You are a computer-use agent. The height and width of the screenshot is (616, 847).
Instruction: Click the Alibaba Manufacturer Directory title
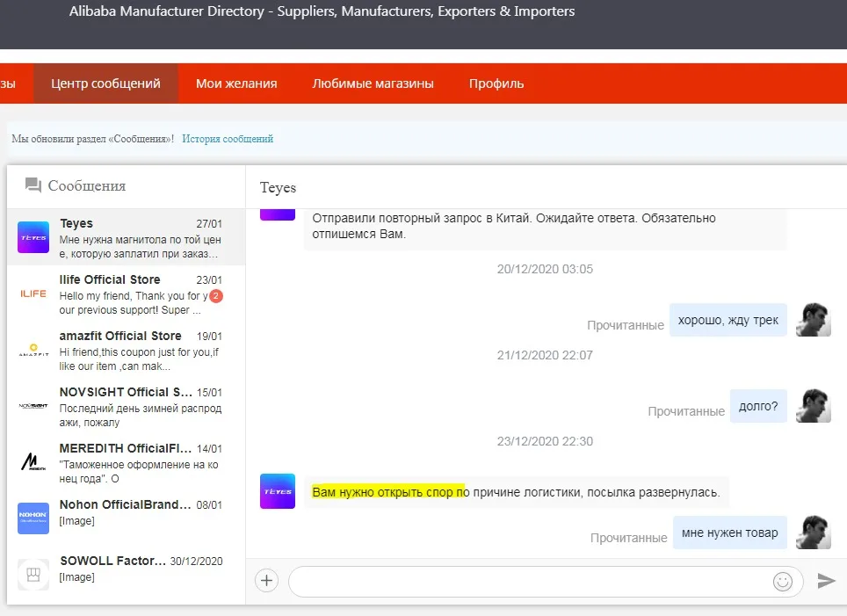[x=322, y=11]
